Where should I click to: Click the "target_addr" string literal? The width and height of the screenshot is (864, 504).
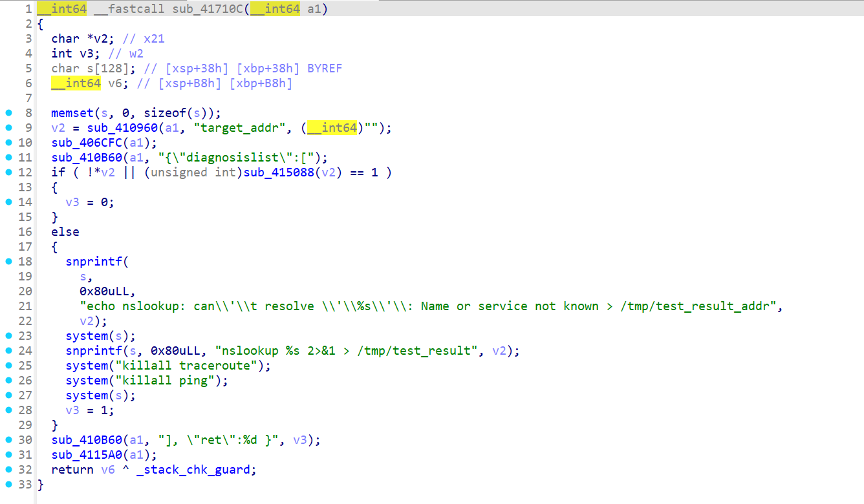pos(239,128)
